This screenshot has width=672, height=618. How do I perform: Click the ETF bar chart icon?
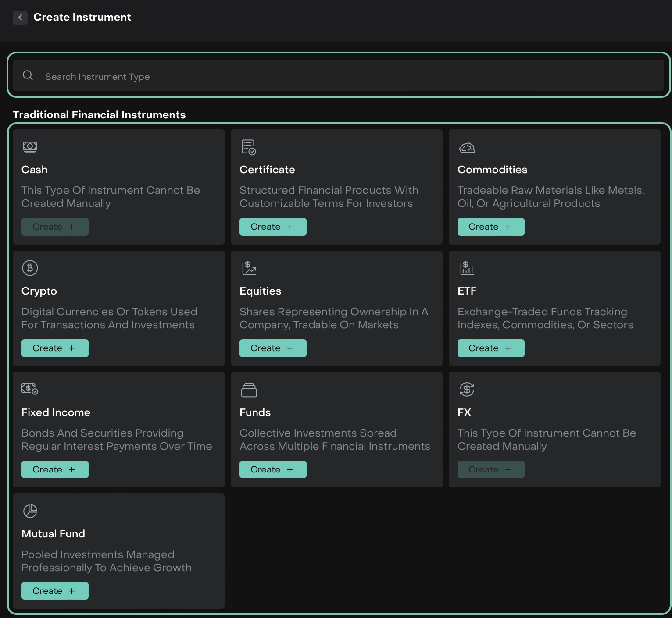point(467,268)
